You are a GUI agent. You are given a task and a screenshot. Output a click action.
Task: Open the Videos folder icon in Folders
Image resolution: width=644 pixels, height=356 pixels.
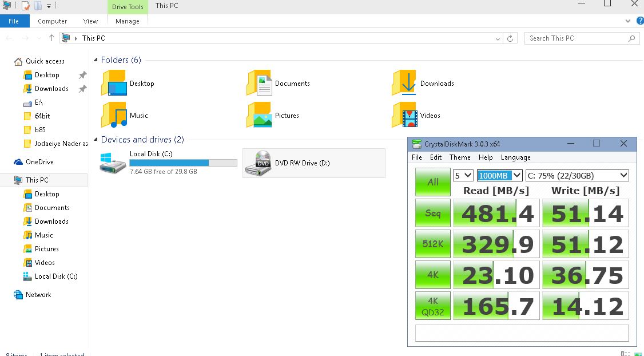point(404,115)
